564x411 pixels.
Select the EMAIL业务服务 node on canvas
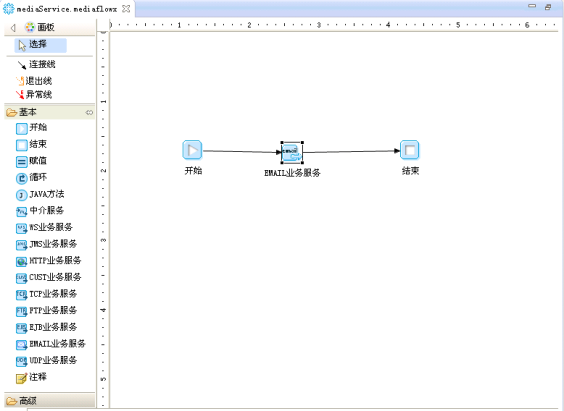pos(292,153)
